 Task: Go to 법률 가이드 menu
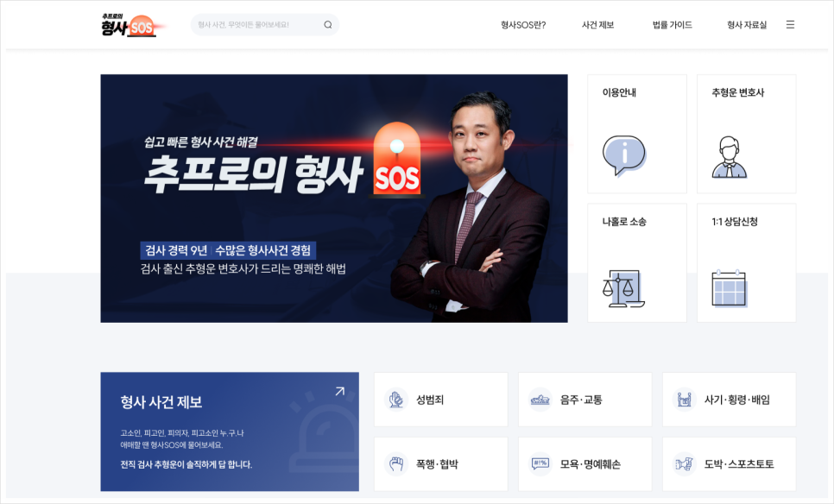coord(673,24)
